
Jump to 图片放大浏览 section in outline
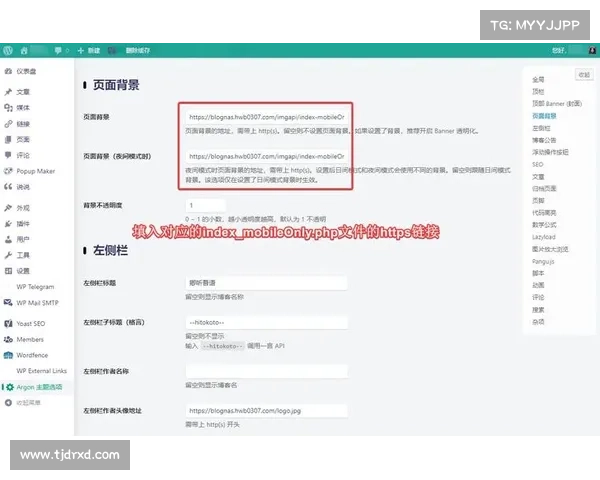click(x=550, y=249)
